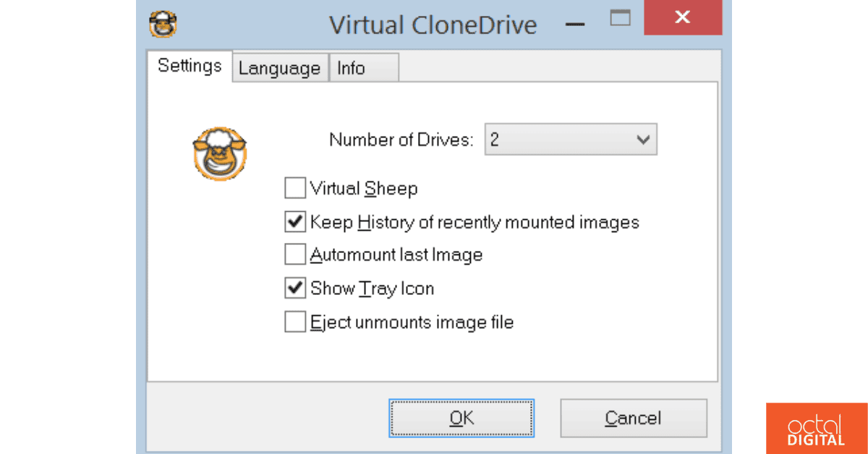The image size is (868, 454).
Task: Disable Keep History of recently mounted images
Action: [295, 221]
